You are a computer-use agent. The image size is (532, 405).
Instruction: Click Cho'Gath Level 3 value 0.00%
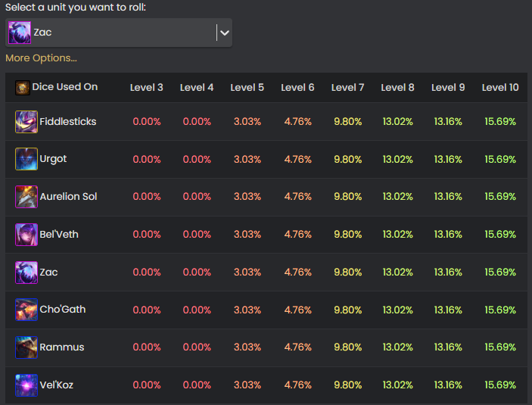click(147, 310)
